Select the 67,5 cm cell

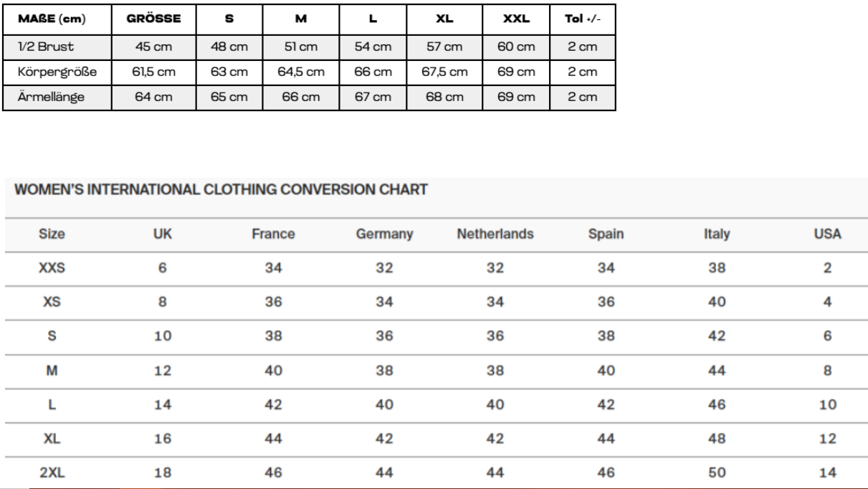pos(445,72)
